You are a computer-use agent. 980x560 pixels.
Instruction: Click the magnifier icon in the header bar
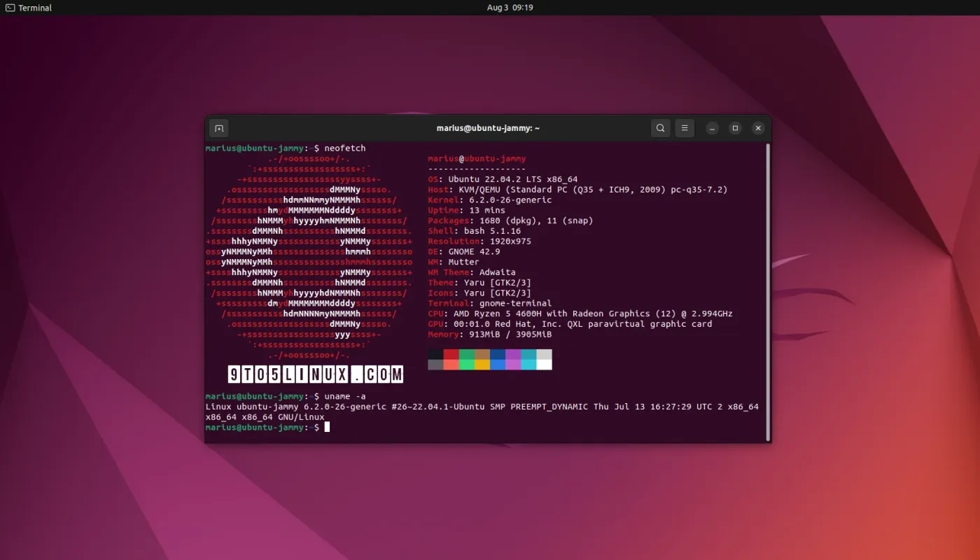tap(660, 128)
